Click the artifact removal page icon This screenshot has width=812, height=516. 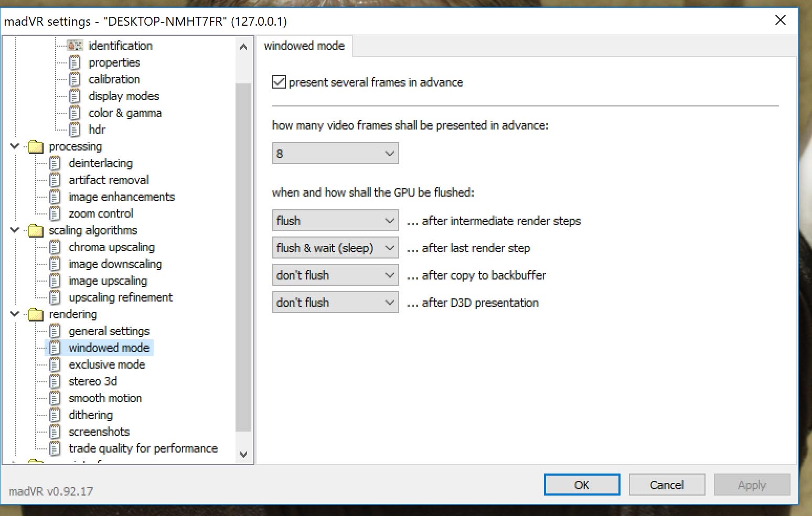(55, 180)
